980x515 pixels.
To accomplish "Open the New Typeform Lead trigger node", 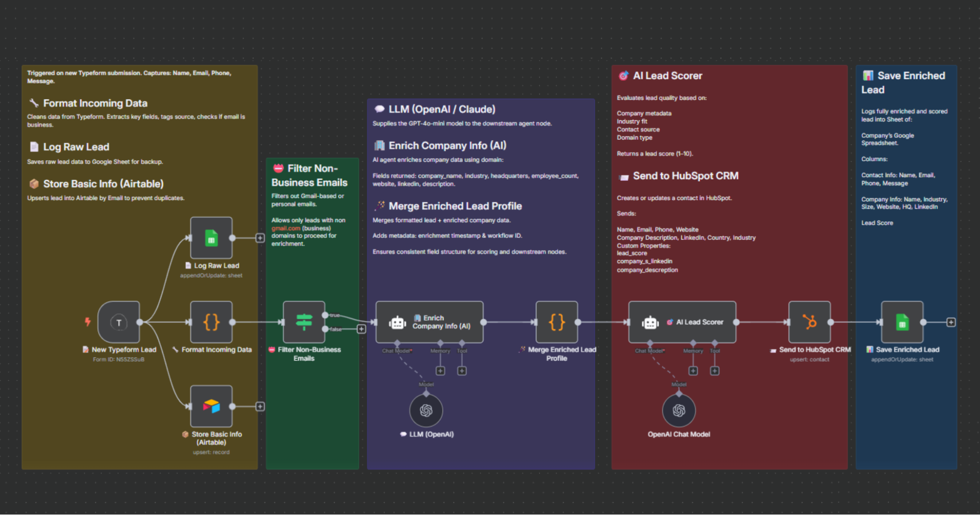I will click(118, 322).
